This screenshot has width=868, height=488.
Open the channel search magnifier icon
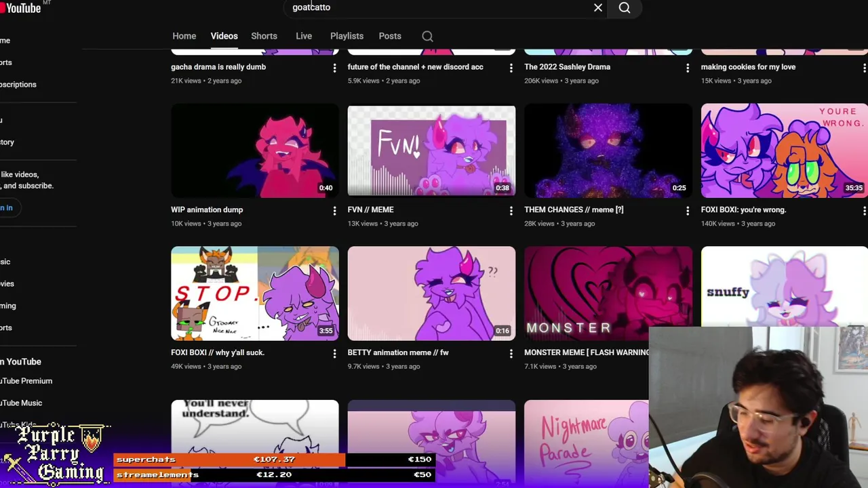[427, 37]
